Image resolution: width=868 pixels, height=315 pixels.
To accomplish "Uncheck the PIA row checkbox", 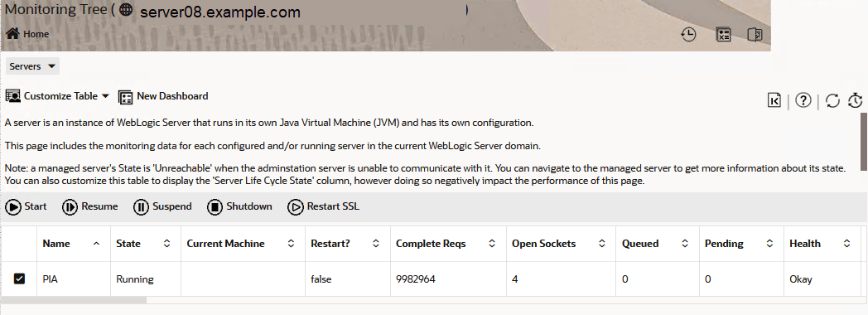I will click(x=19, y=279).
